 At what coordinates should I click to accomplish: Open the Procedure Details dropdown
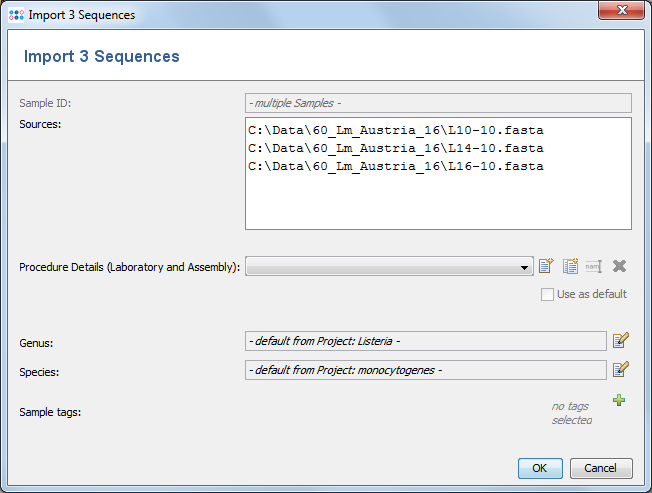(x=526, y=267)
